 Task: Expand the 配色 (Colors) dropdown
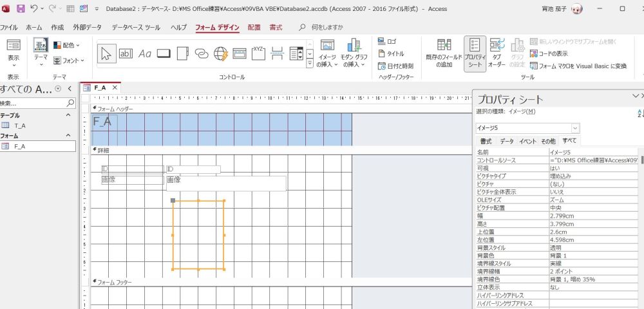[63, 45]
